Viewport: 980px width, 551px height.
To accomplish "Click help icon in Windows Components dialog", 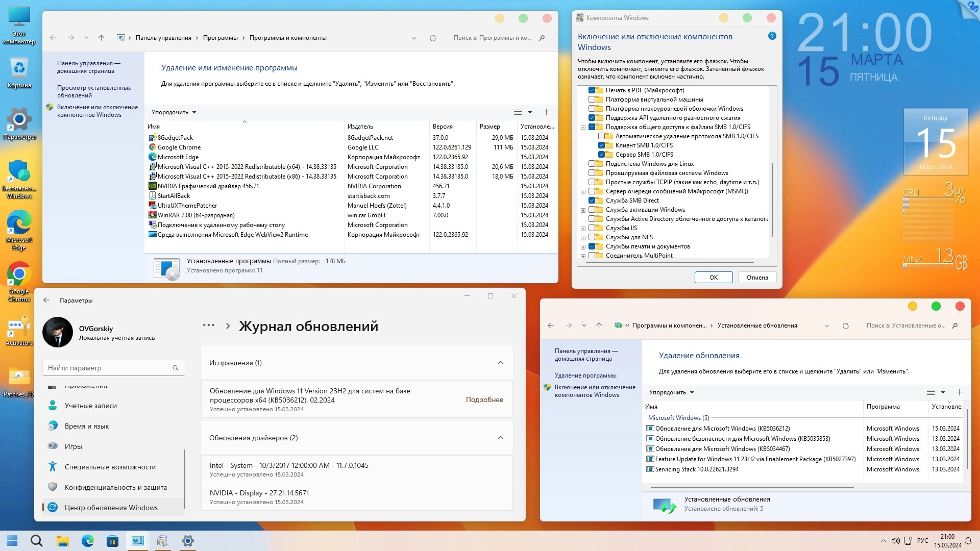I will tap(772, 36).
